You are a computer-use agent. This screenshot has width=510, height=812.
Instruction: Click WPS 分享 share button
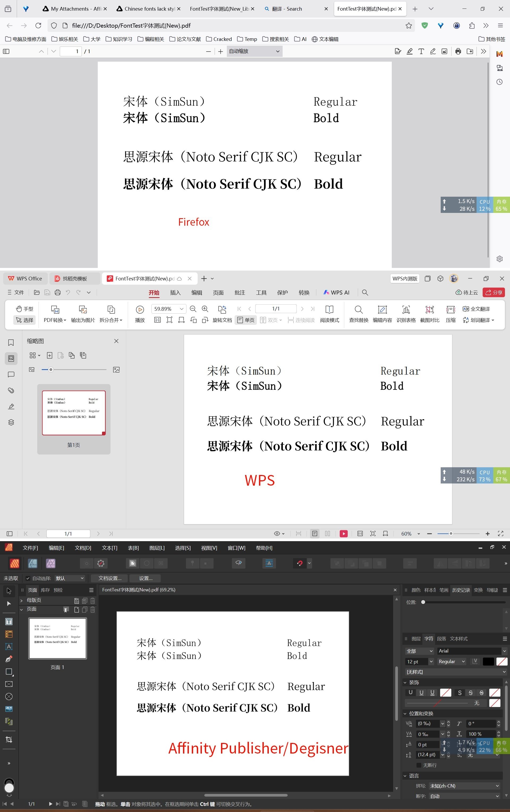[494, 292]
